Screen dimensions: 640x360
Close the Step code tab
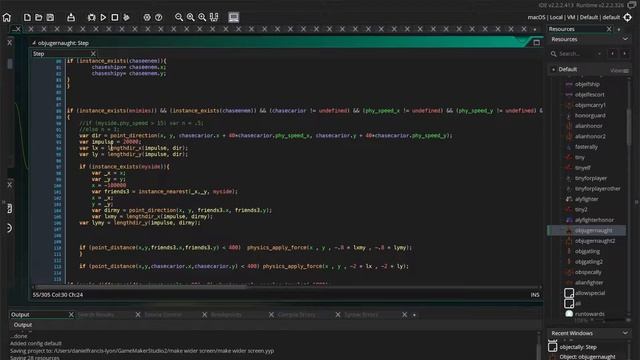[x=93, y=54]
